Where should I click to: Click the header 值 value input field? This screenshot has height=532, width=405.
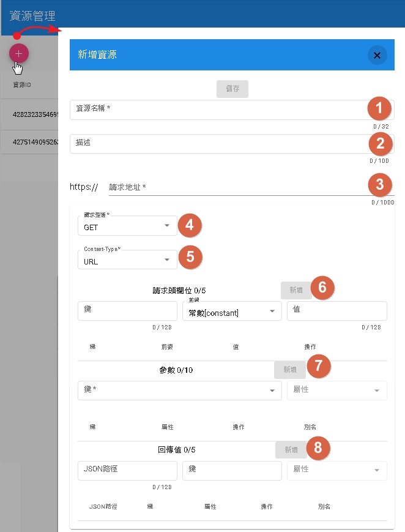pos(336,311)
